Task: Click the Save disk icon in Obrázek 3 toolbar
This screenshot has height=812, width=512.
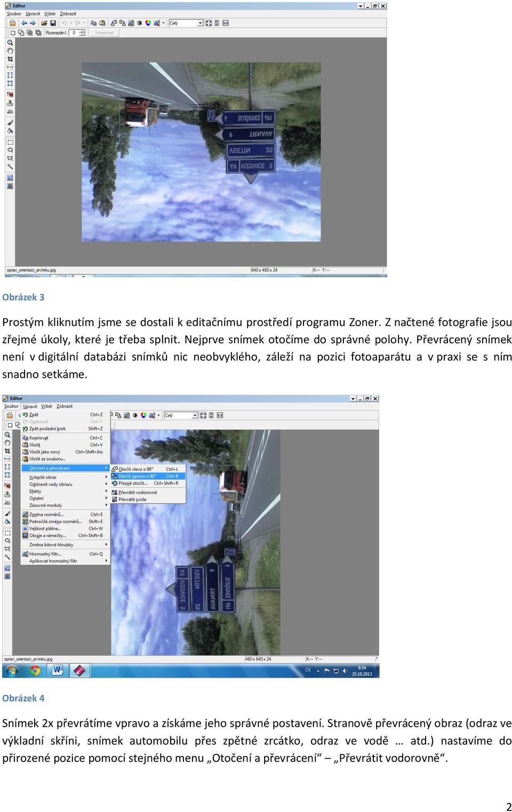Action: pos(53,23)
